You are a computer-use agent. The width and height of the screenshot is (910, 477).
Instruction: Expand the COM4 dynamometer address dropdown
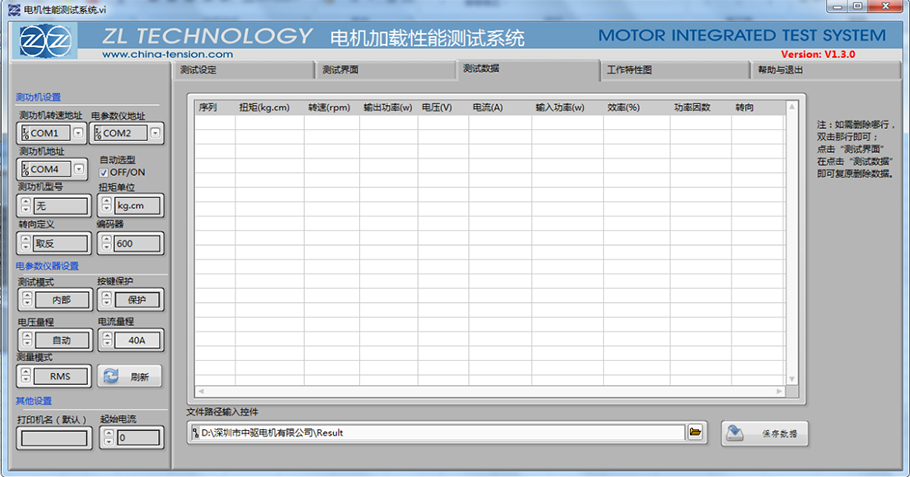pos(78,169)
